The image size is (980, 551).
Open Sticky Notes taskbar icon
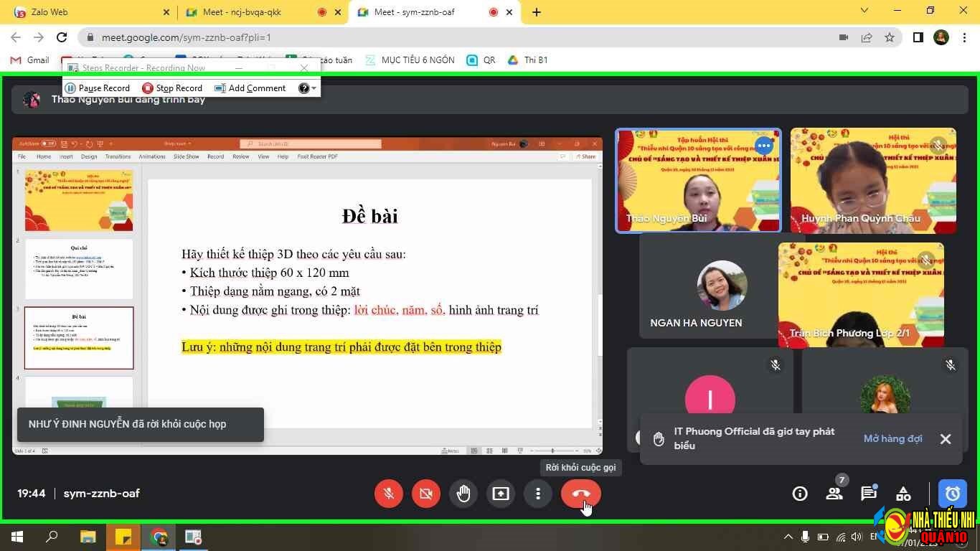pyautogui.click(x=123, y=537)
